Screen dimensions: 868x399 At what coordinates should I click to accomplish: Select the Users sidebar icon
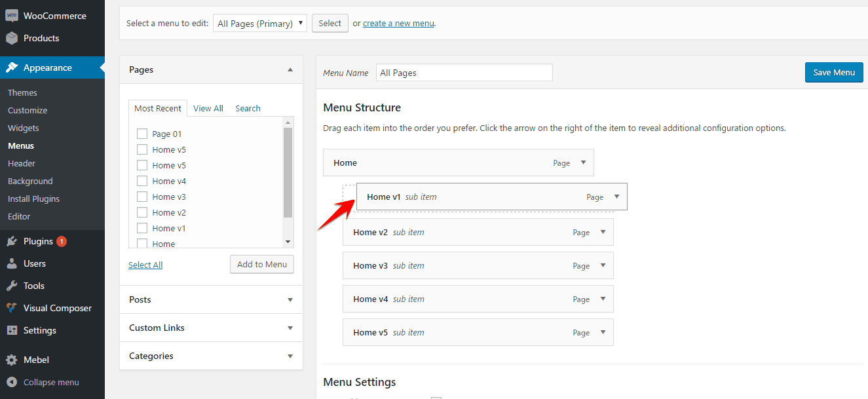[10, 263]
